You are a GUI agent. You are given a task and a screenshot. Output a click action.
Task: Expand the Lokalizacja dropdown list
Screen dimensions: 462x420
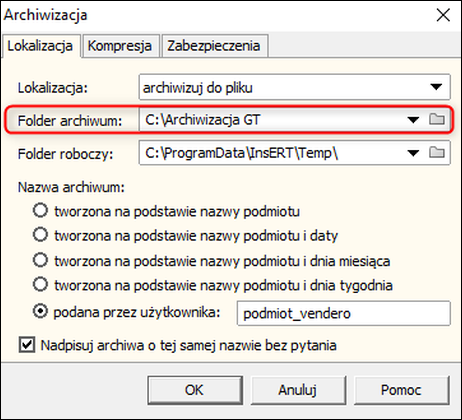click(436, 87)
